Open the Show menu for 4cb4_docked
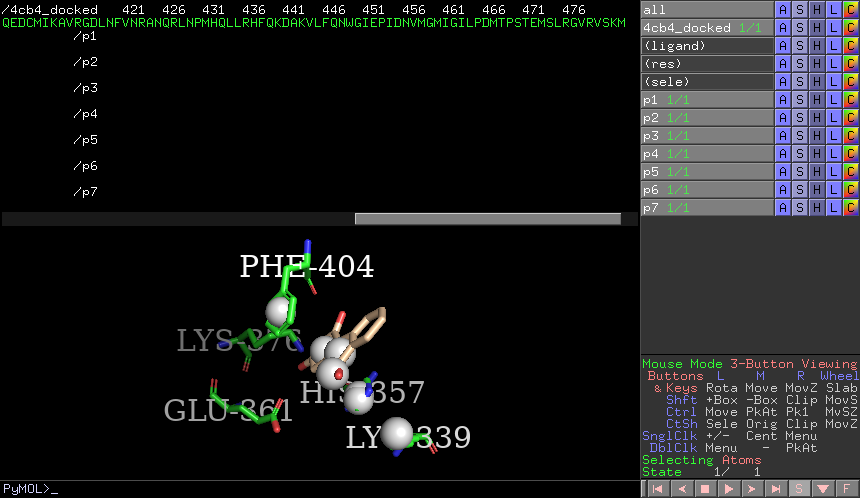 coord(800,28)
